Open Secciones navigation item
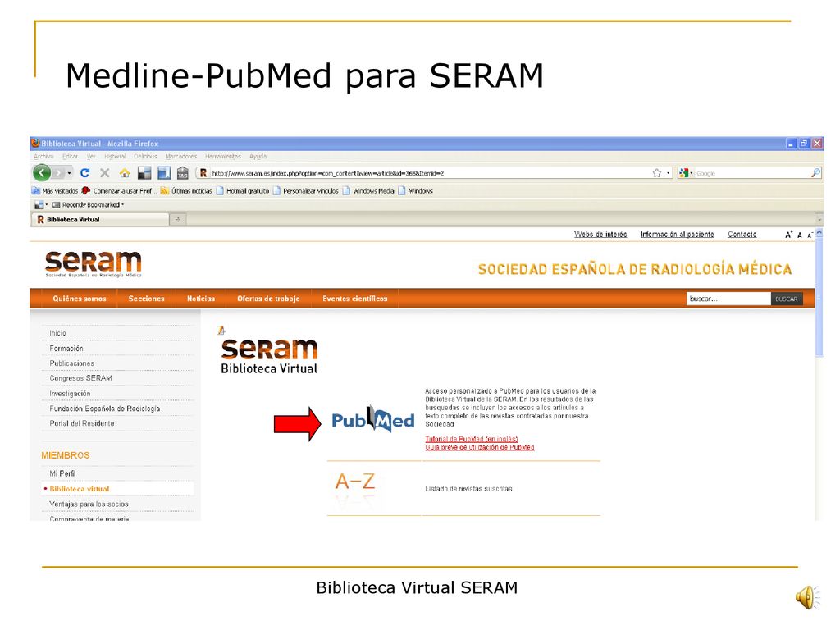This screenshot has width=840, height=630. pyautogui.click(x=146, y=299)
